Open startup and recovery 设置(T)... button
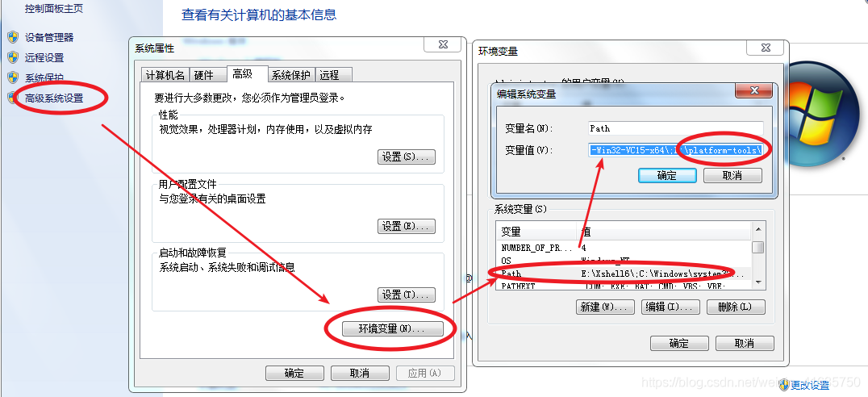 [x=407, y=295]
